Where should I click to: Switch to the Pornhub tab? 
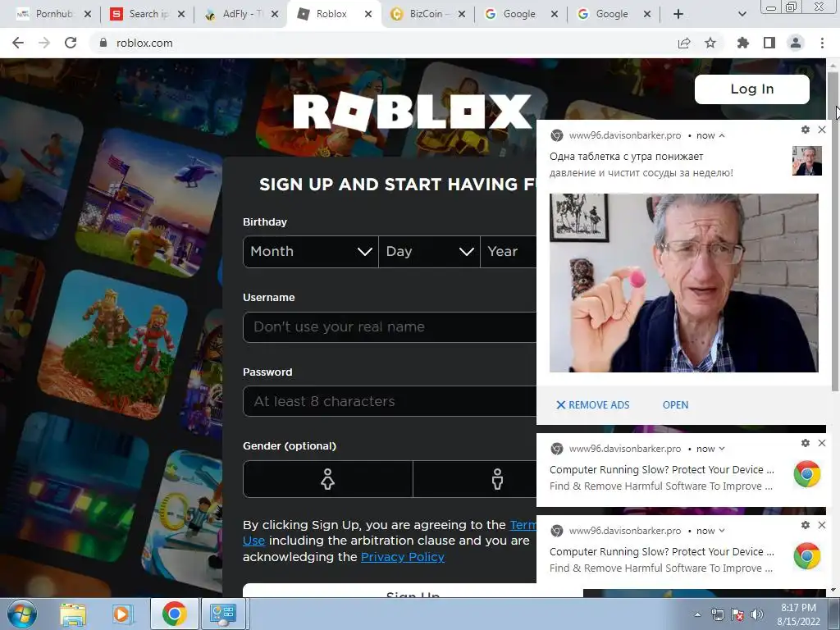(x=53, y=14)
